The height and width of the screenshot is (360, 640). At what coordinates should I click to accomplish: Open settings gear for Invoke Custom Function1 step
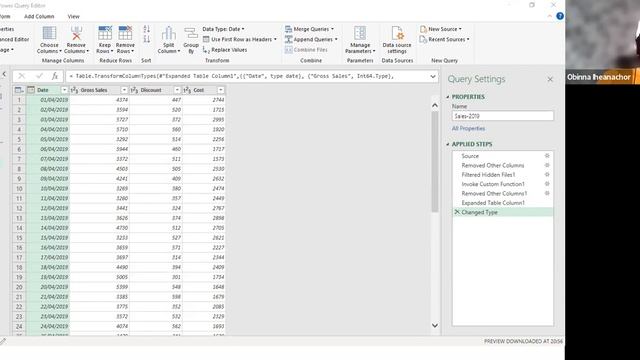[547, 184]
